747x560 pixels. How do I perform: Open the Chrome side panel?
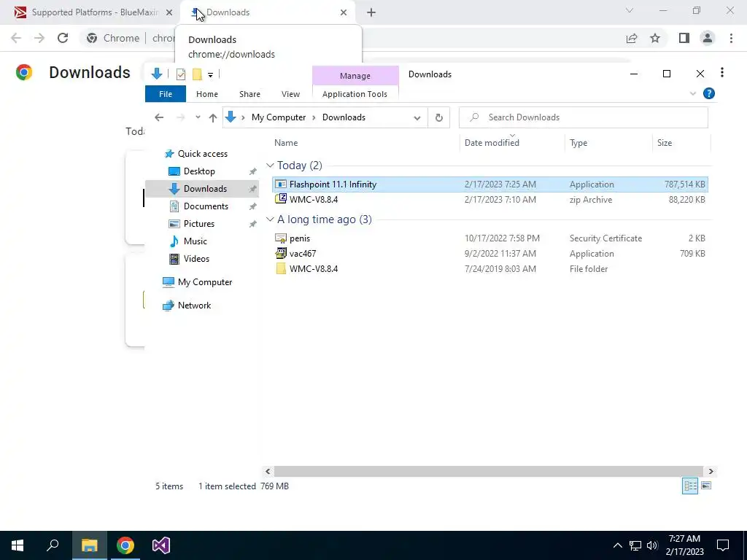point(684,38)
